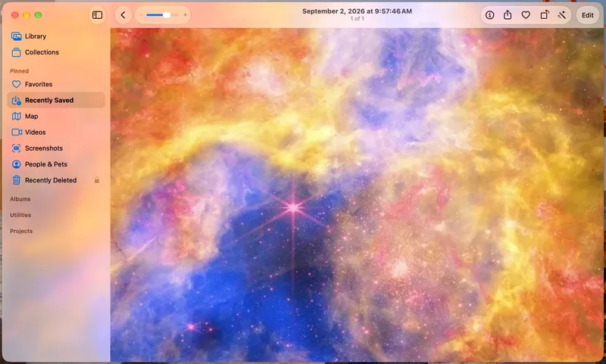Zoom out with the minus button
This screenshot has width=606, height=364.
[141, 15]
